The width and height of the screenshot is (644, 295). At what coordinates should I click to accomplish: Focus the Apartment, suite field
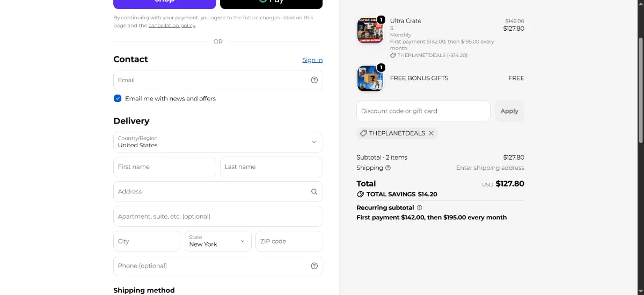pos(218,217)
